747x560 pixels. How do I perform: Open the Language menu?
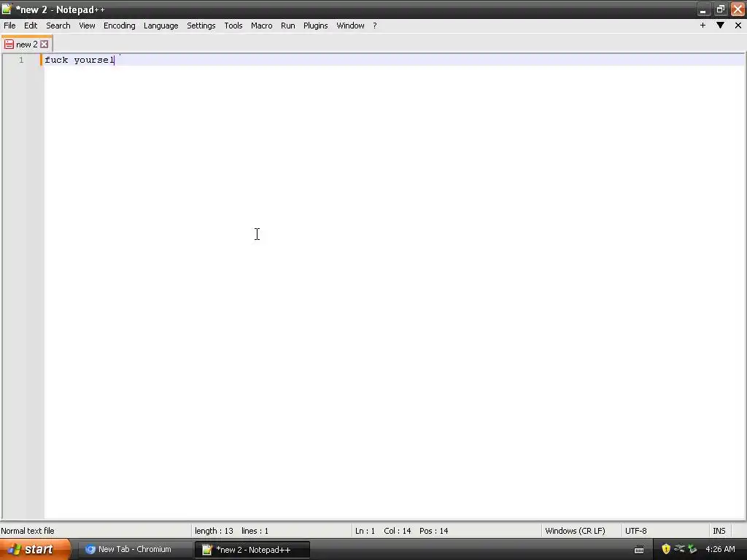(160, 26)
